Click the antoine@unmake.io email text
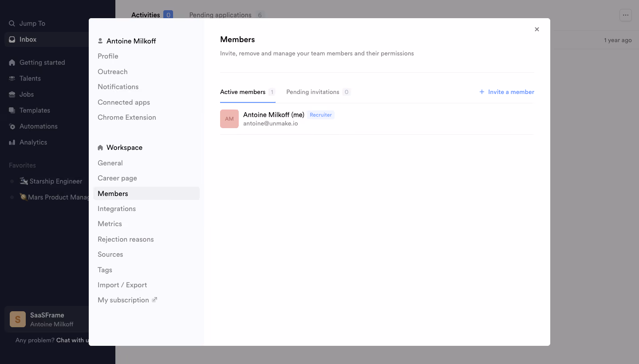 [271, 124]
